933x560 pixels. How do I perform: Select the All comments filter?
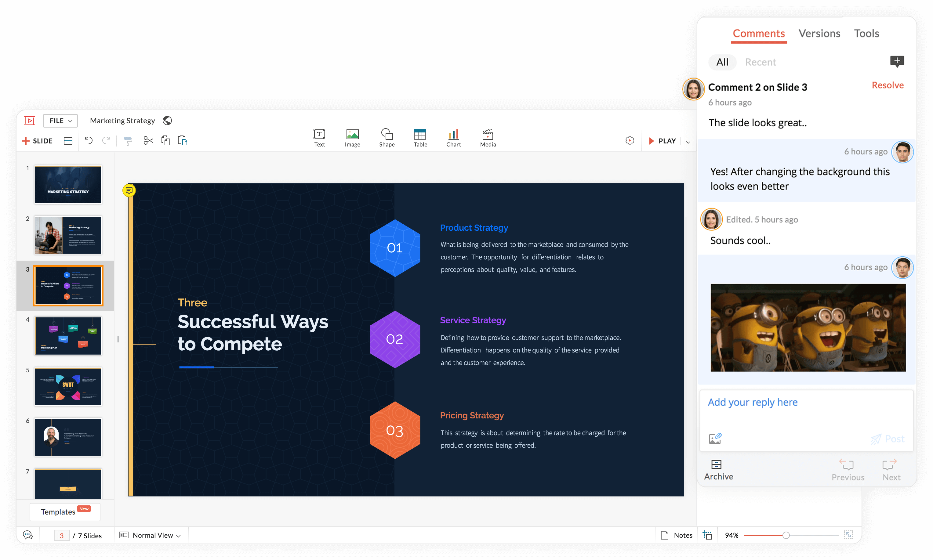click(722, 62)
